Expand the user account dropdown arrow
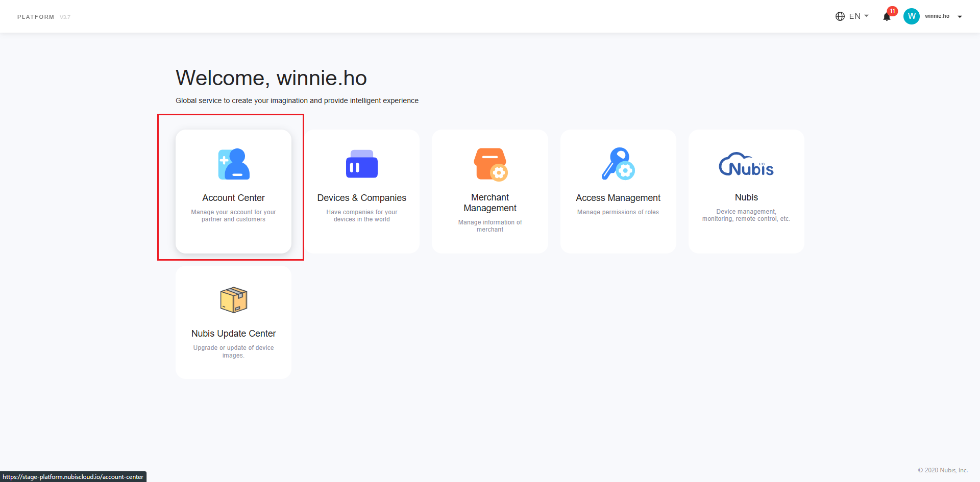This screenshot has height=482, width=980. click(x=960, y=17)
